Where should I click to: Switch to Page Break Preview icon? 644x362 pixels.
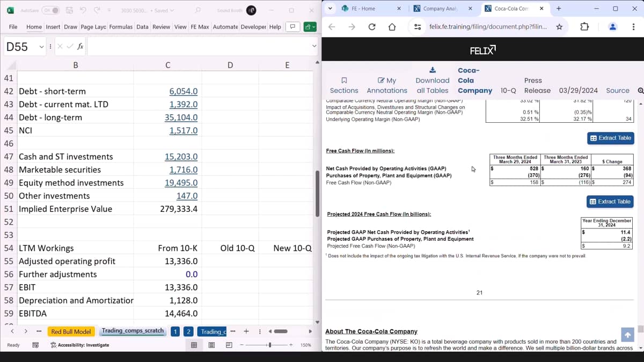click(x=230, y=345)
